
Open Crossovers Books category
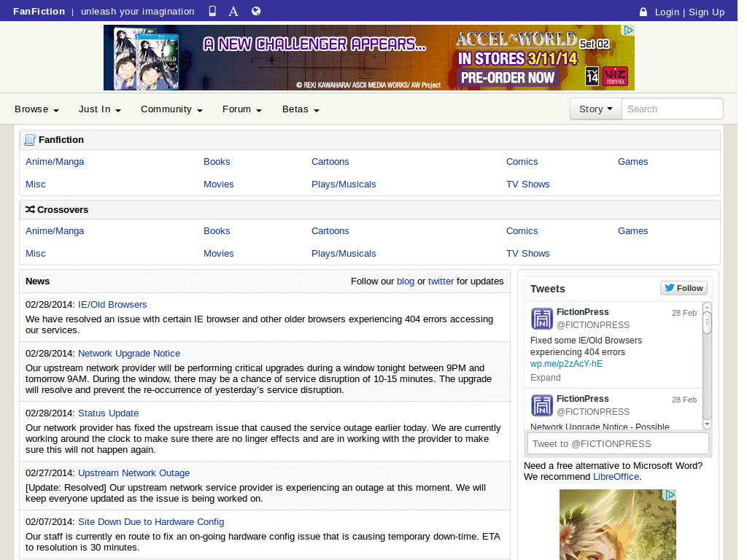click(217, 231)
